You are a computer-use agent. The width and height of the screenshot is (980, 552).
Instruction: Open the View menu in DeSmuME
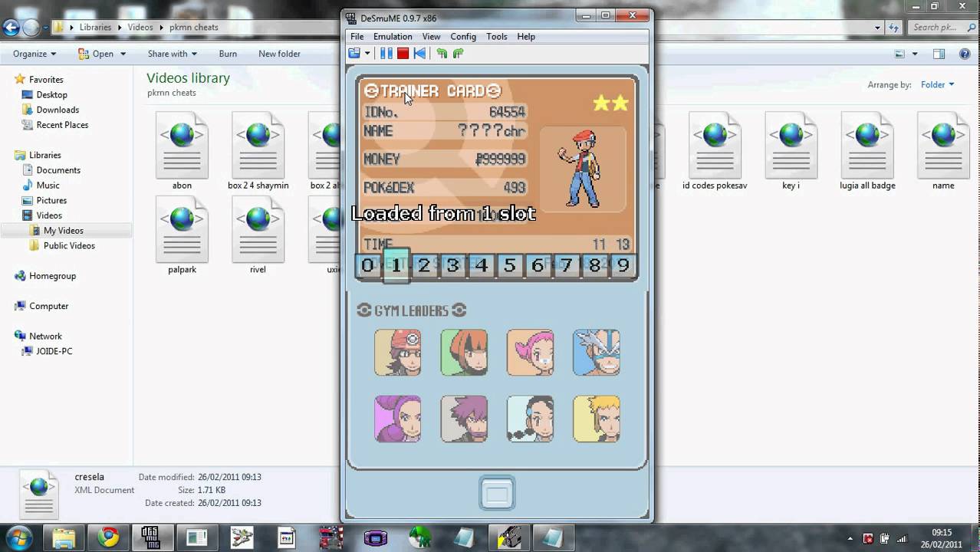point(431,36)
